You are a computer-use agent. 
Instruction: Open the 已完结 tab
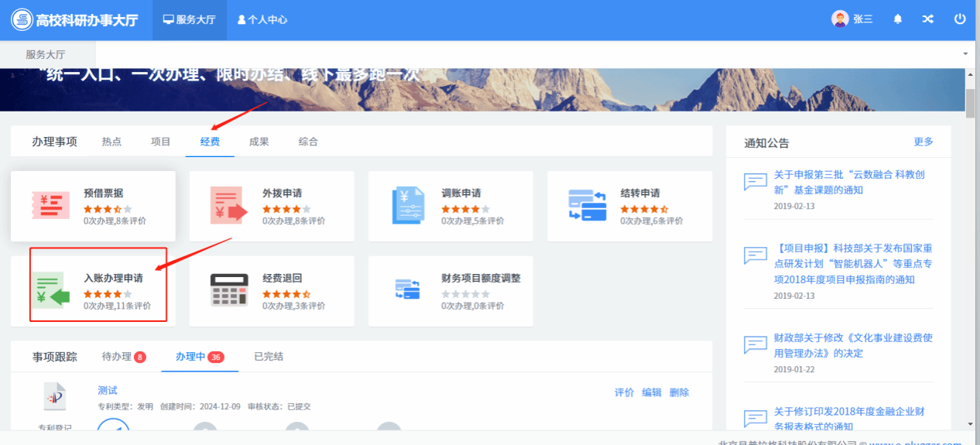coord(269,357)
